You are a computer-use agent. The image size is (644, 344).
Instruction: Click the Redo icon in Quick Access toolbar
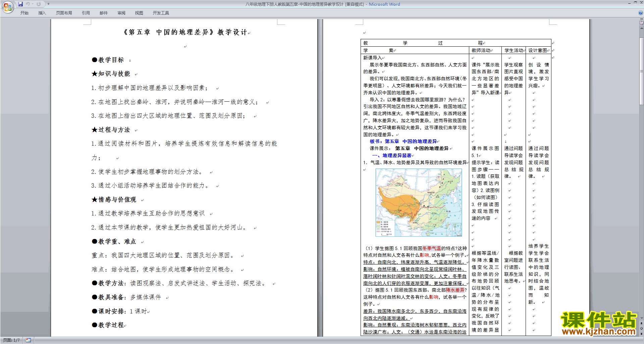point(39,4)
